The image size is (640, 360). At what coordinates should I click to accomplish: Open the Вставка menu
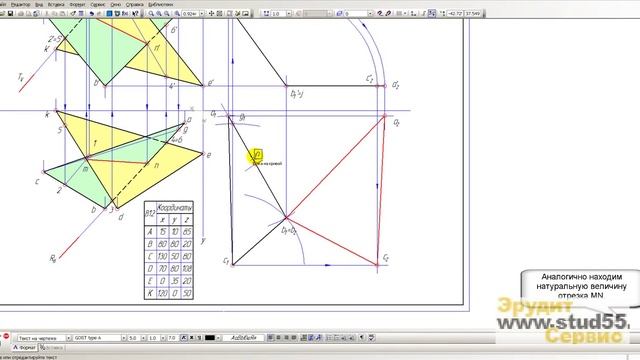(x=56, y=4)
